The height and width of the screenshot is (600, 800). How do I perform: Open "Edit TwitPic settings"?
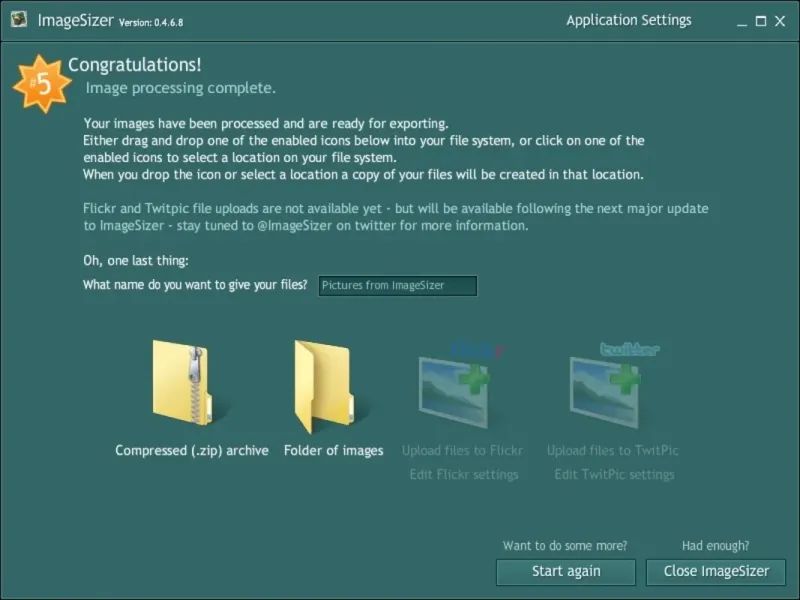click(x=614, y=474)
